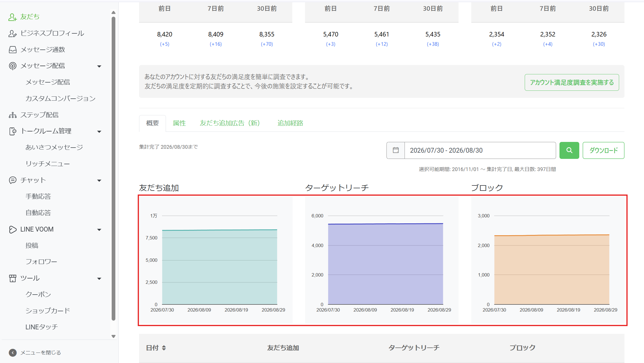The height and width of the screenshot is (363, 644).
Task: Click the (+70) change value
Action: [267, 44]
